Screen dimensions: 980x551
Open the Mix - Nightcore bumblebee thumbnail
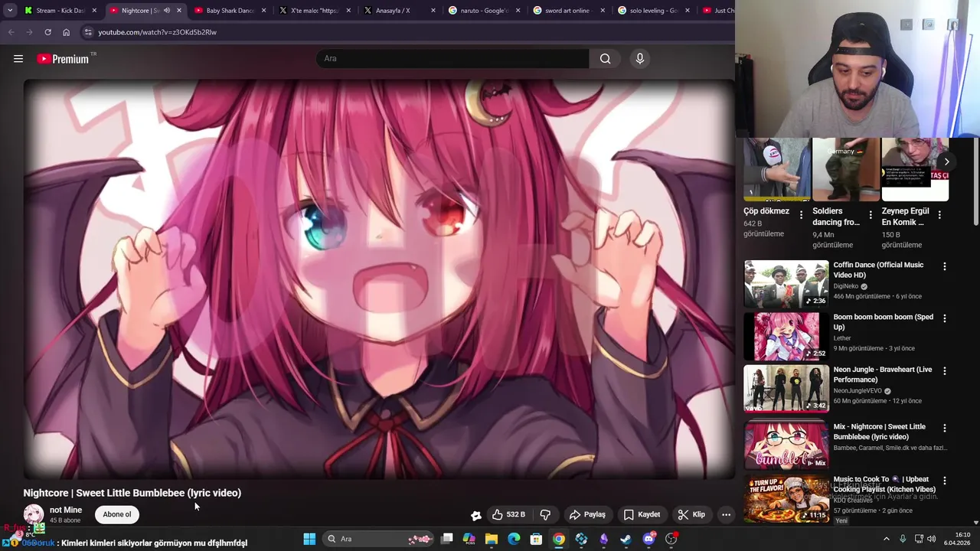(x=786, y=445)
